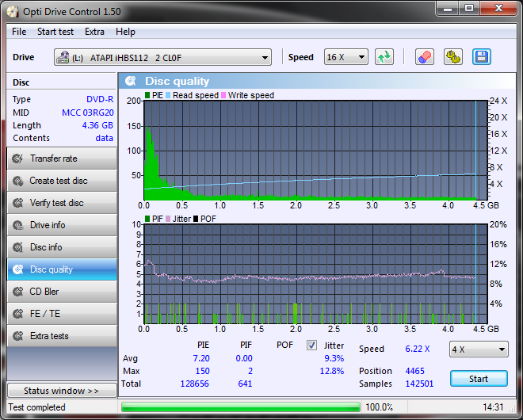Open the File menu
Screen dimensions: 523x420
click(19, 32)
